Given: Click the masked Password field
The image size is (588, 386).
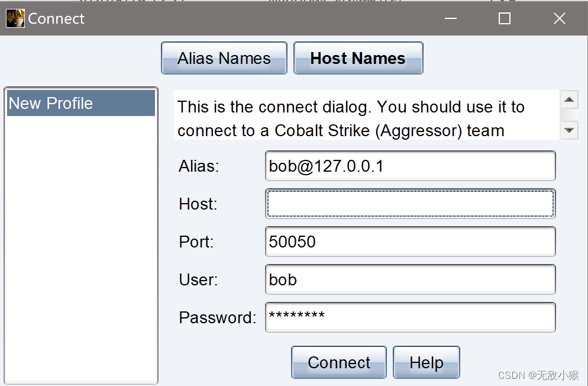Looking at the screenshot, I should click(x=410, y=317).
